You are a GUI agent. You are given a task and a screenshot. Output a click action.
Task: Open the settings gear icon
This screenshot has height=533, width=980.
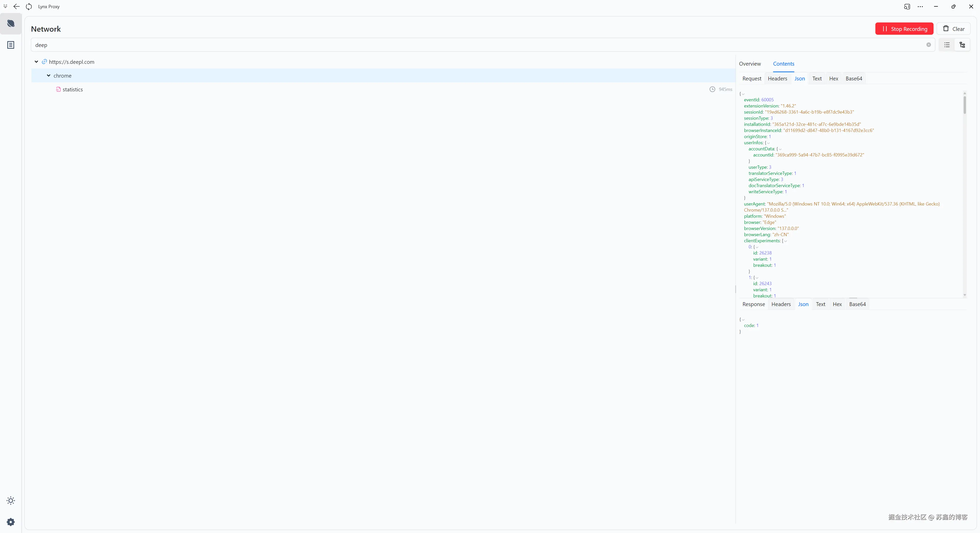click(11, 522)
